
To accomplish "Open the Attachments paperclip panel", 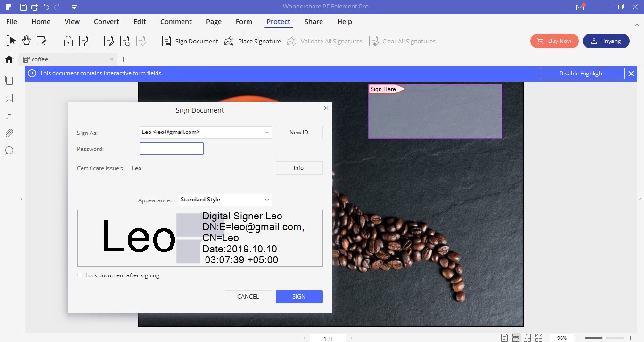I will click(9, 133).
